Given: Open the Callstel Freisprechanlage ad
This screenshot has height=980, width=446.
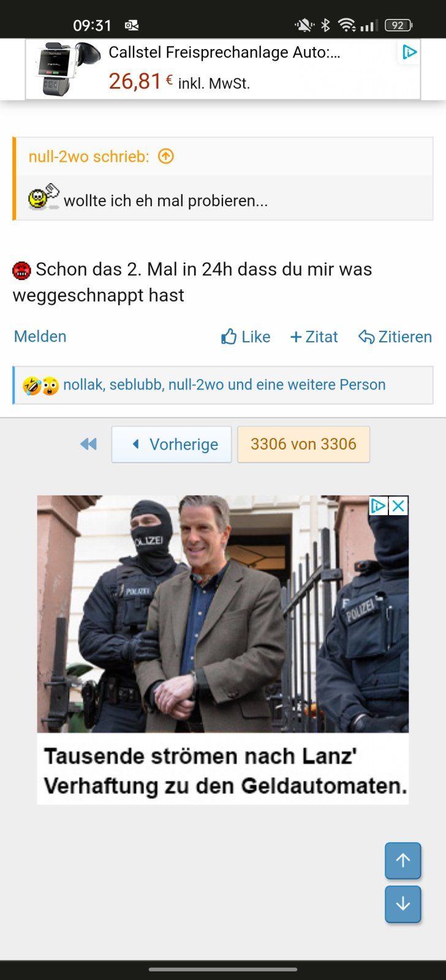Looking at the screenshot, I should pos(223,69).
